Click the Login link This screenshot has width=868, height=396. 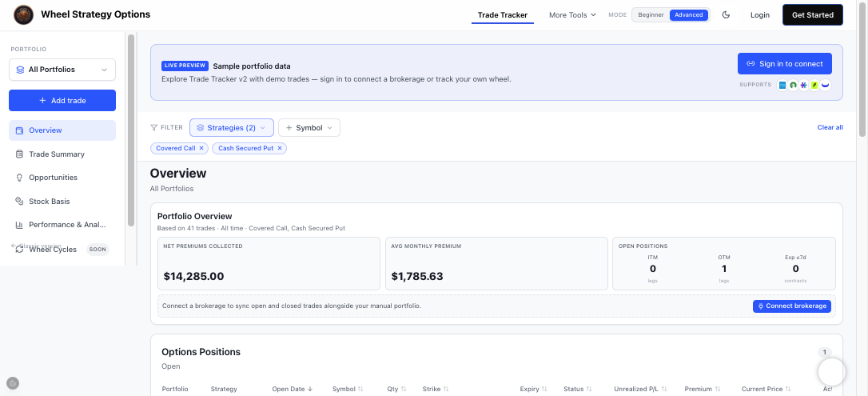click(x=760, y=15)
